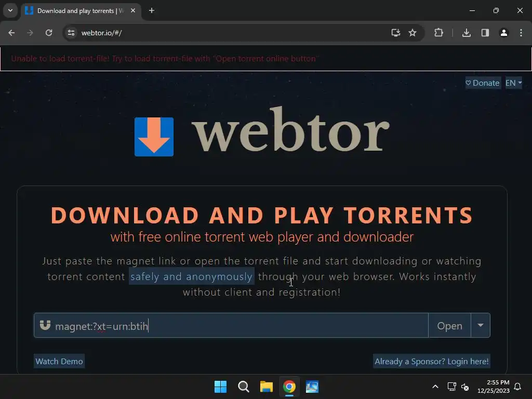
Task: Toggle the Chrome side panel icon
Action: (485, 33)
